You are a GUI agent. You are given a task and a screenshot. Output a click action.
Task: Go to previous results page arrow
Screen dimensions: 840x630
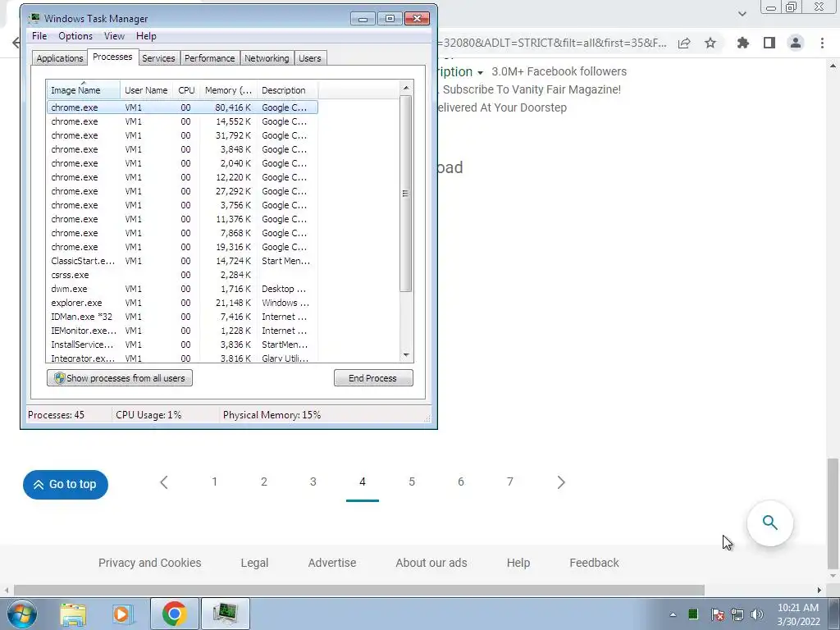coord(164,482)
